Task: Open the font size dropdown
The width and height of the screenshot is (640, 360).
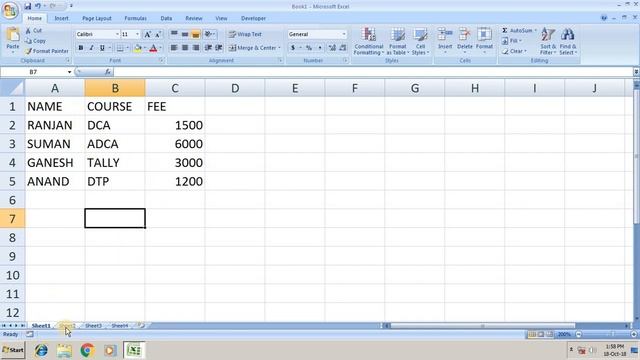Action: pyautogui.click(x=138, y=34)
